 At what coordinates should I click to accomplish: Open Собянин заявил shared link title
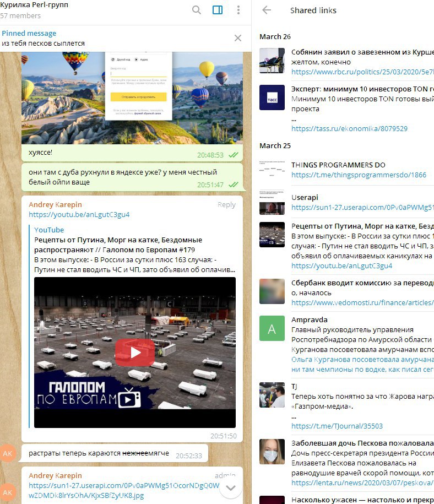click(362, 52)
